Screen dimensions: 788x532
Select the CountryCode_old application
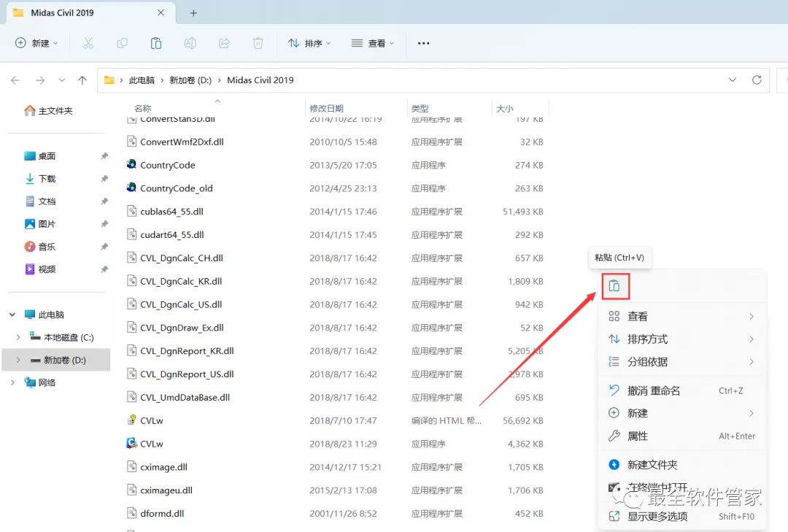point(176,188)
